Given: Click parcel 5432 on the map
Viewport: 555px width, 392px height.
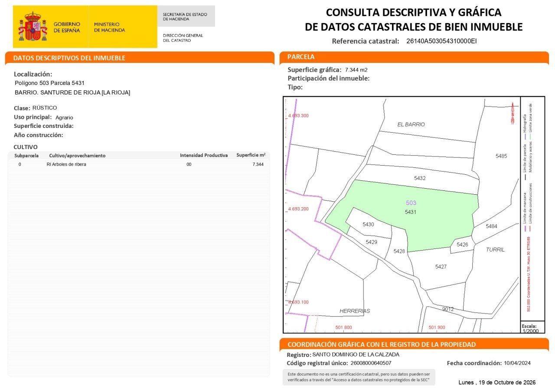Looking at the screenshot, I should click(420, 178).
